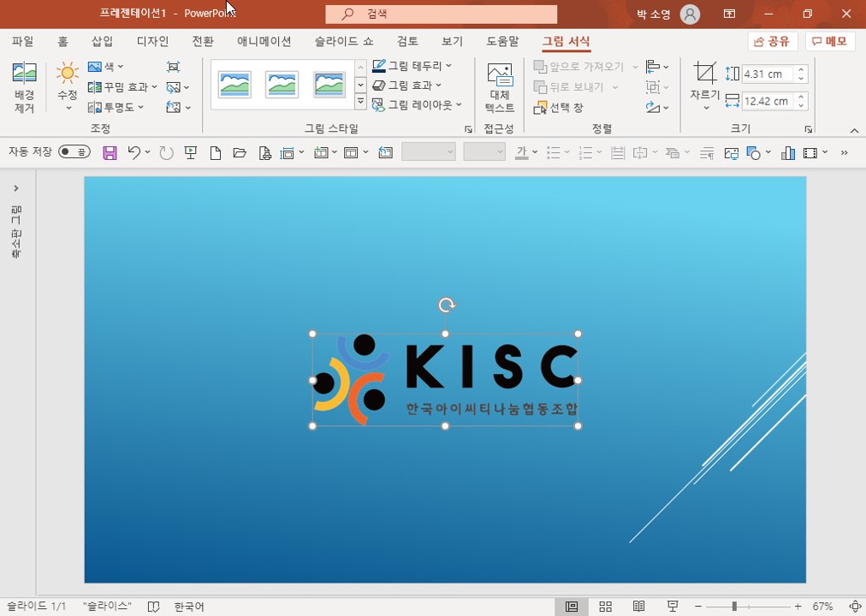Open the Align objects dropdown

tap(657, 67)
